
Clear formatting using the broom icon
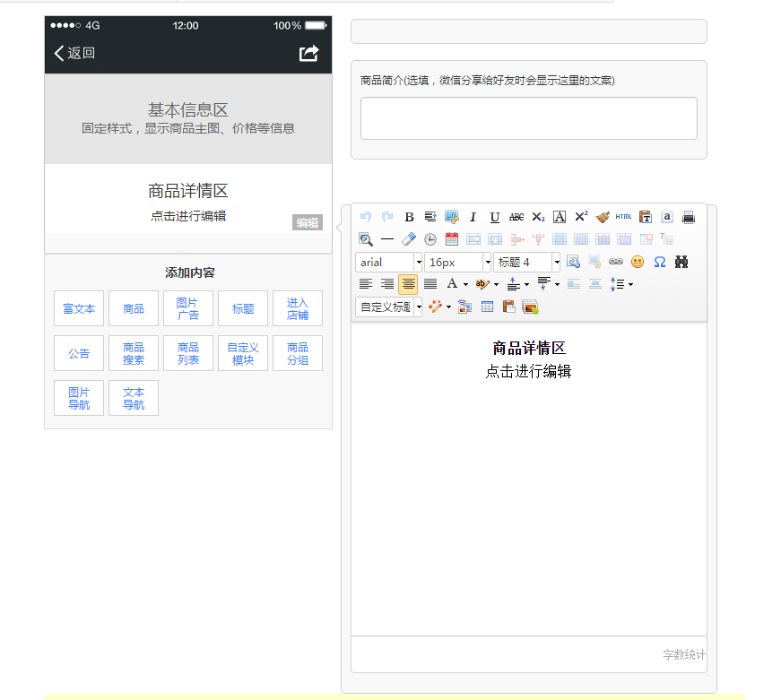(602, 216)
